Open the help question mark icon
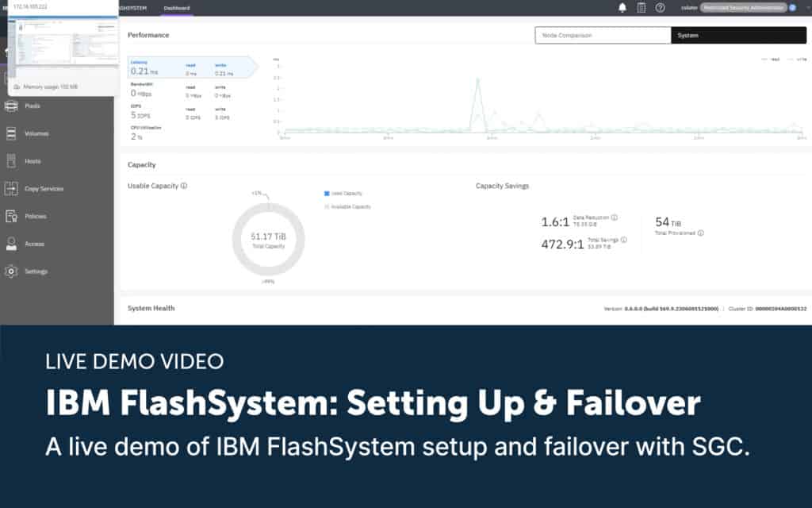Screen dimensions: 812x508 click(x=660, y=8)
